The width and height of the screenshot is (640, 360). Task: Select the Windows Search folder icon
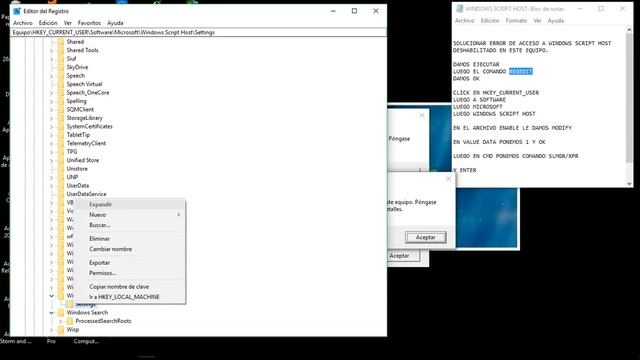tap(61, 313)
